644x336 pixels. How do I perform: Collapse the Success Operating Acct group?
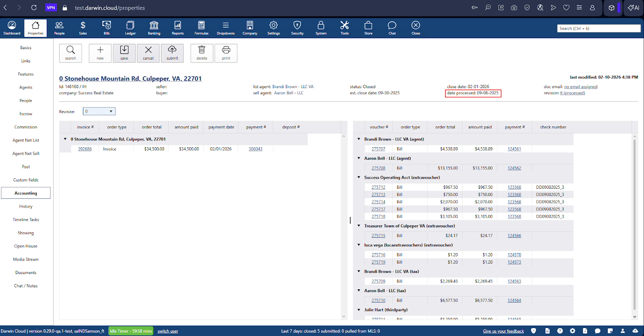pyautogui.click(x=359, y=177)
